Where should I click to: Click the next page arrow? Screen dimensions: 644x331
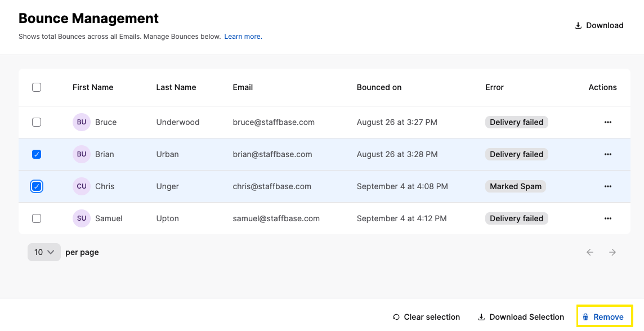pyautogui.click(x=612, y=252)
